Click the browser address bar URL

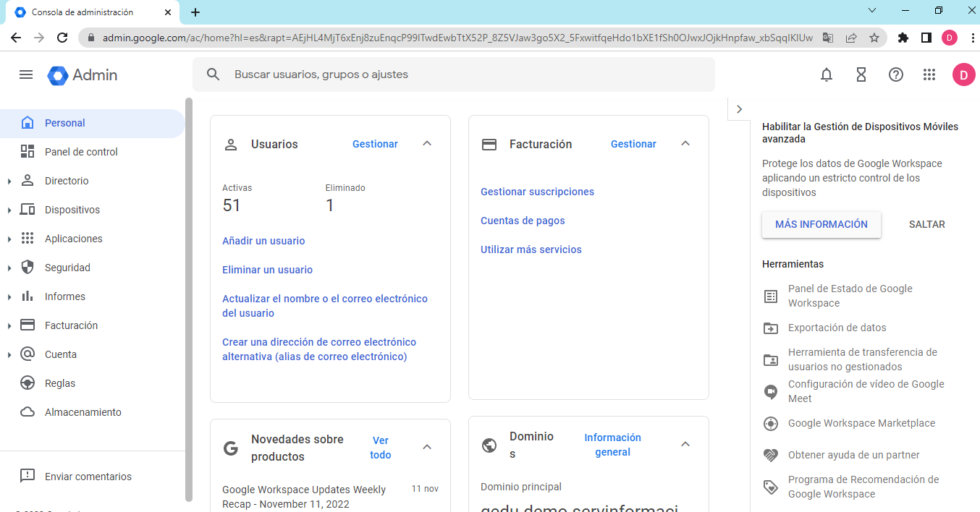coord(457,38)
